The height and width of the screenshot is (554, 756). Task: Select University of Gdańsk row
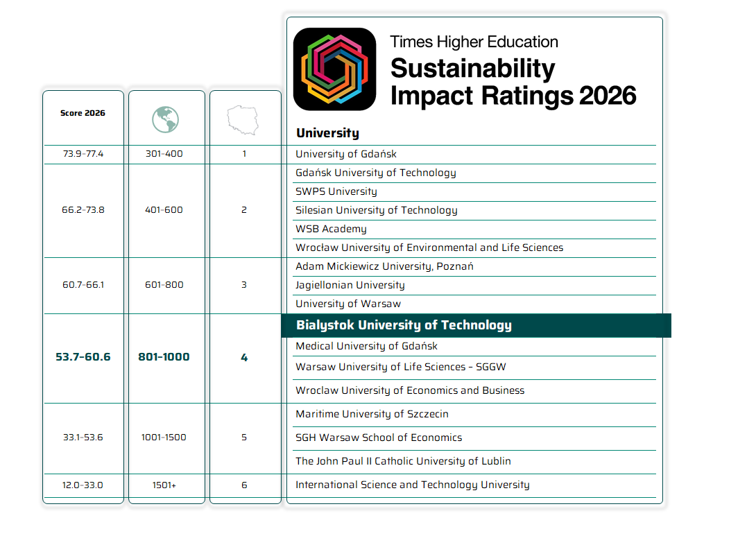[x=474, y=155]
